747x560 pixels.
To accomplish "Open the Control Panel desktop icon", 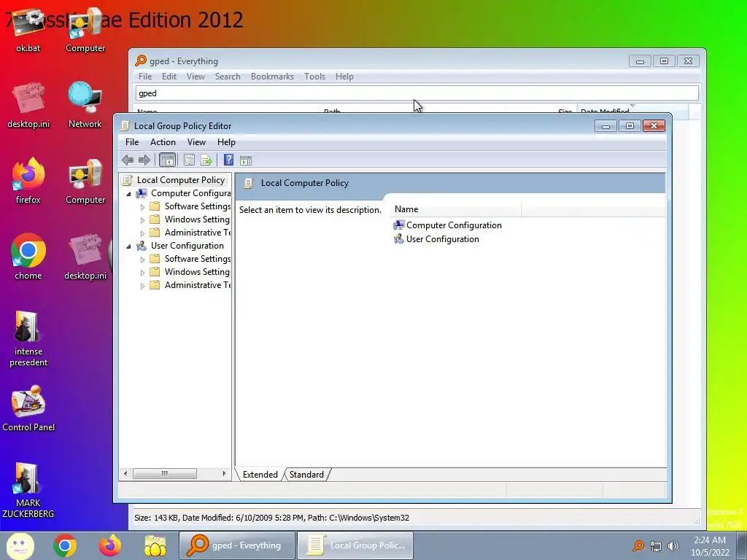I will 28,408.
